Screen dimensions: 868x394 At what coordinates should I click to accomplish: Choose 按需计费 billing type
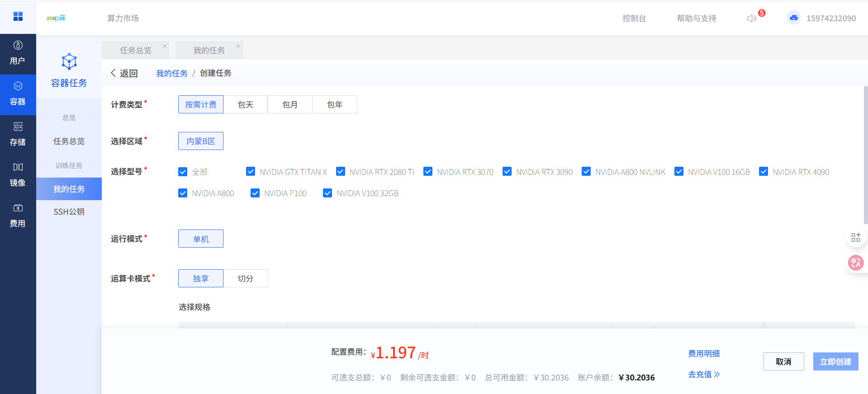pyautogui.click(x=201, y=104)
